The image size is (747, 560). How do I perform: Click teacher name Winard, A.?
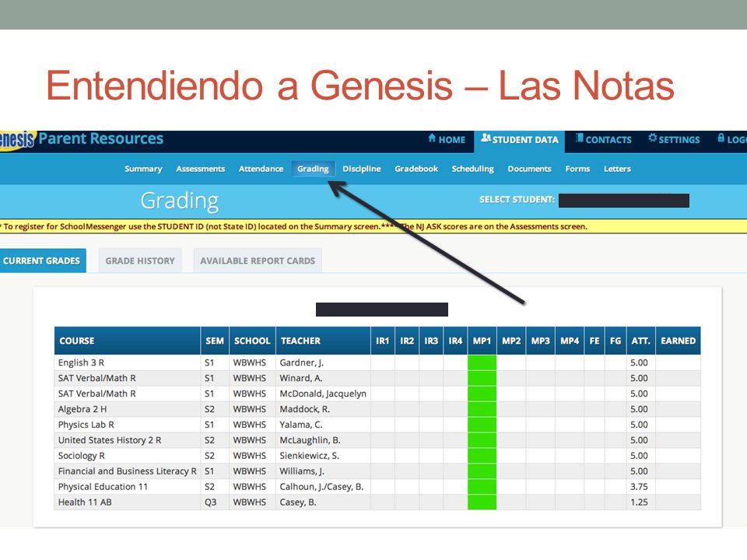(x=301, y=378)
